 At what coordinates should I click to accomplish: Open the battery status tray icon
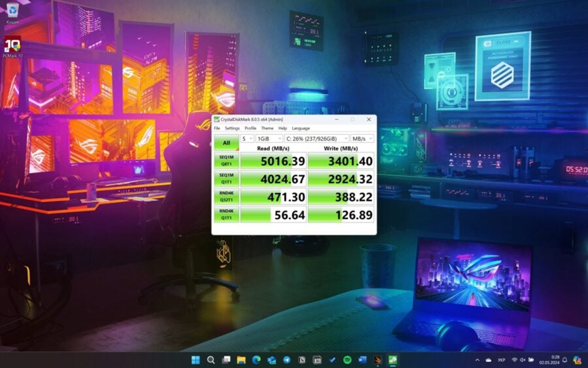[531, 360]
